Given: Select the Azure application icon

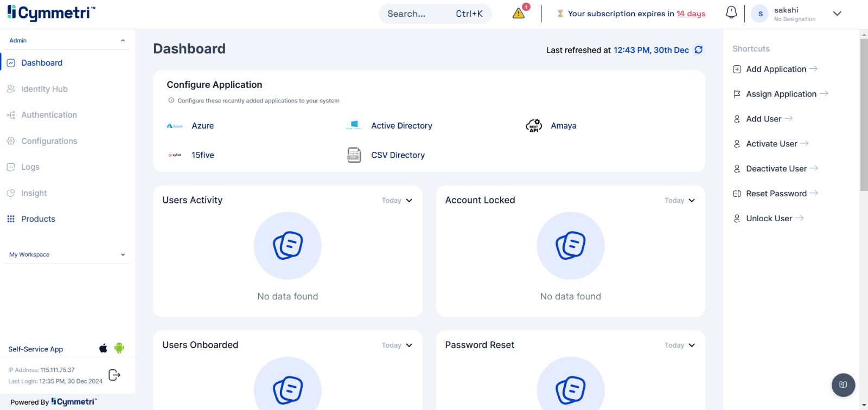Looking at the screenshot, I should click(x=175, y=126).
